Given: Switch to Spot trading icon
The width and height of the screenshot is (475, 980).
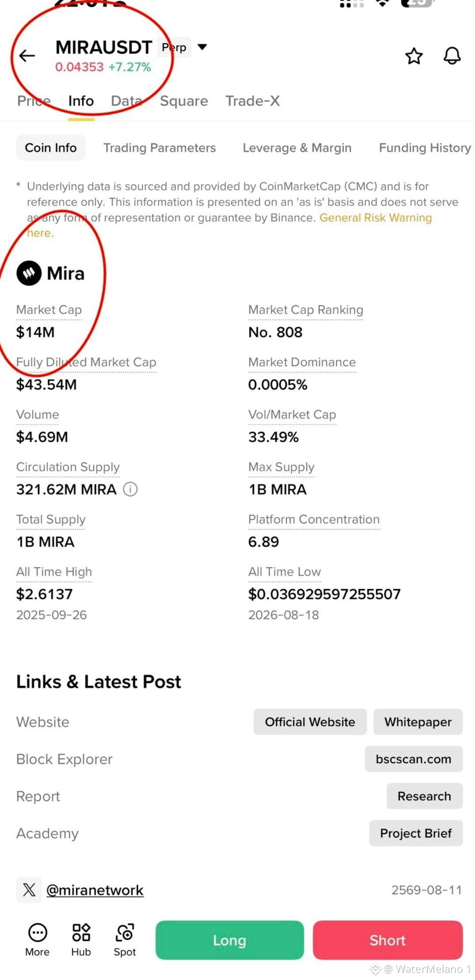Looking at the screenshot, I should click(x=125, y=933).
